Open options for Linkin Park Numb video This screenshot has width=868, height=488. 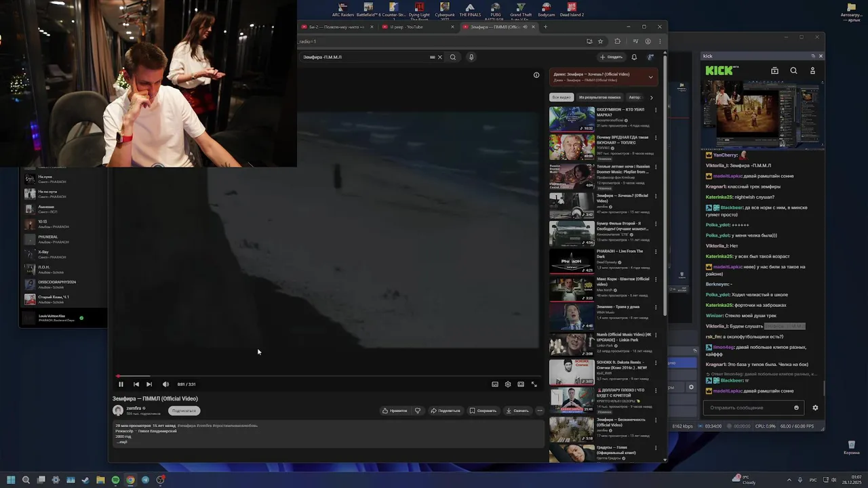[x=656, y=335]
